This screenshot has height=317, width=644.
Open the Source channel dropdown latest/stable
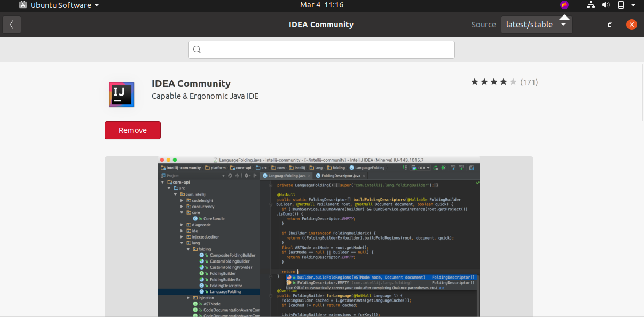point(537,25)
